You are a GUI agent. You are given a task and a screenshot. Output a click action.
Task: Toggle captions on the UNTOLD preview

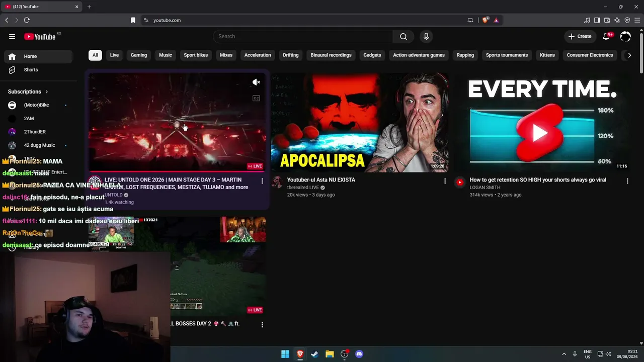256,98
